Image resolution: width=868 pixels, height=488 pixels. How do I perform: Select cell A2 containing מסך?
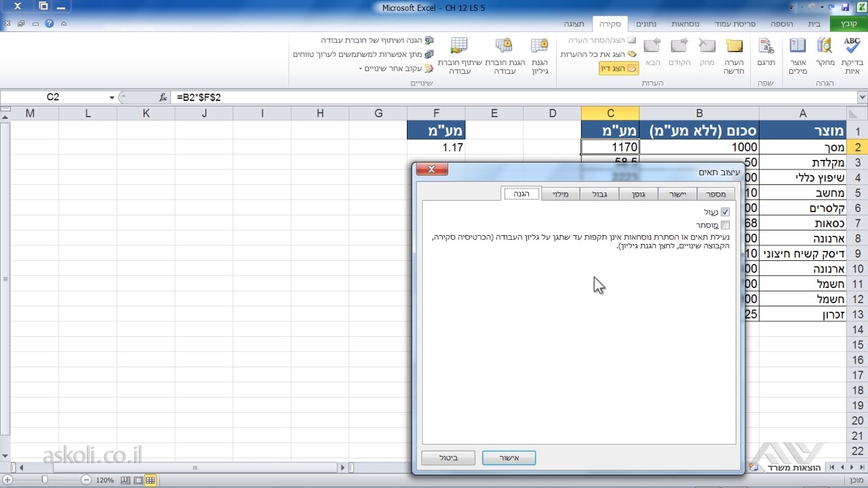click(803, 147)
